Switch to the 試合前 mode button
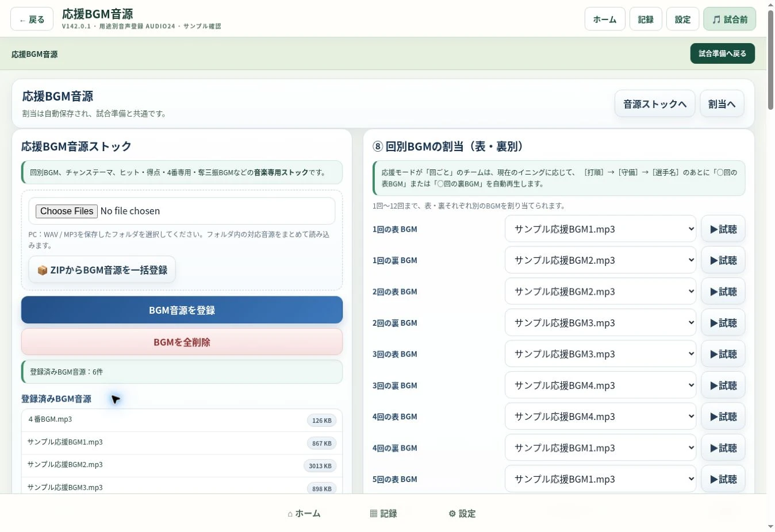Image resolution: width=775 pixels, height=532 pixels. coord(730,19)
